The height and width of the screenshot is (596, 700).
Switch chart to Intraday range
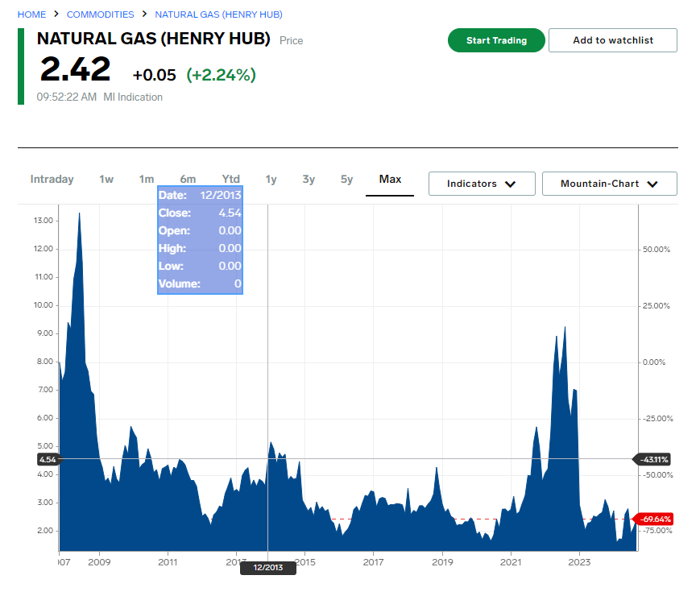coord(52,180)
